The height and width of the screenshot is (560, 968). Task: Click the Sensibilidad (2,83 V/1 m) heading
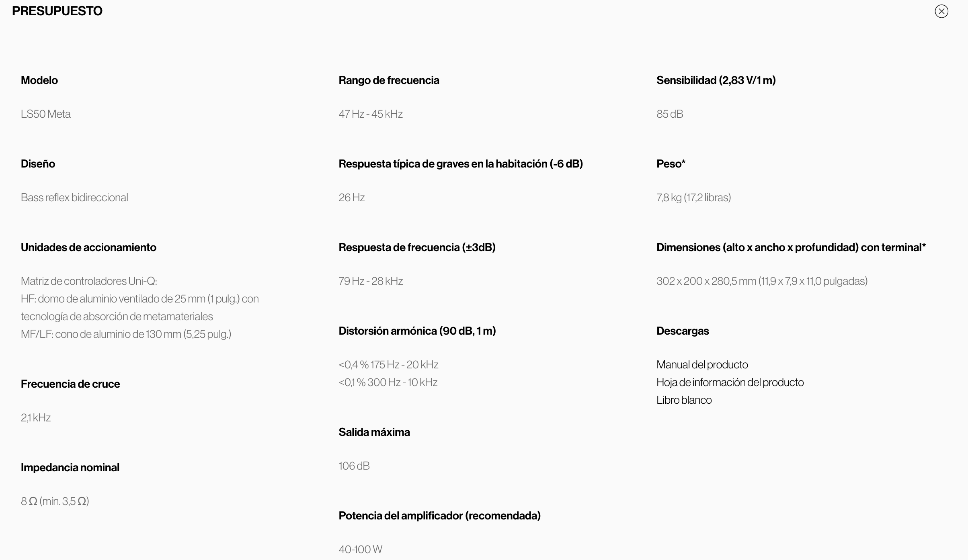pos(716,80)
